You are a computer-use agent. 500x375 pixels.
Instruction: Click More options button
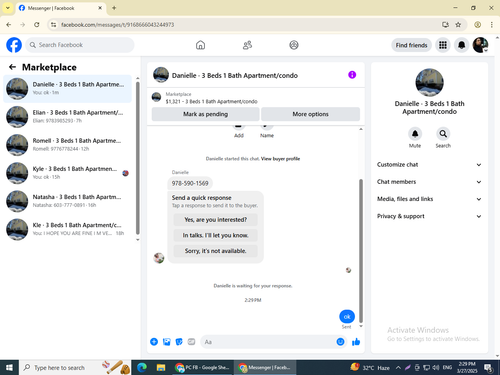coord(310,114)
